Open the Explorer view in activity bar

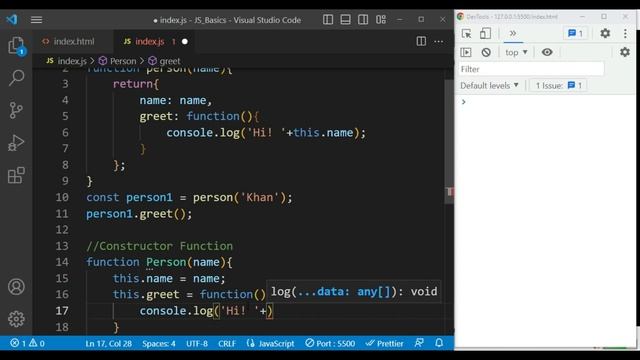(16, 46)
